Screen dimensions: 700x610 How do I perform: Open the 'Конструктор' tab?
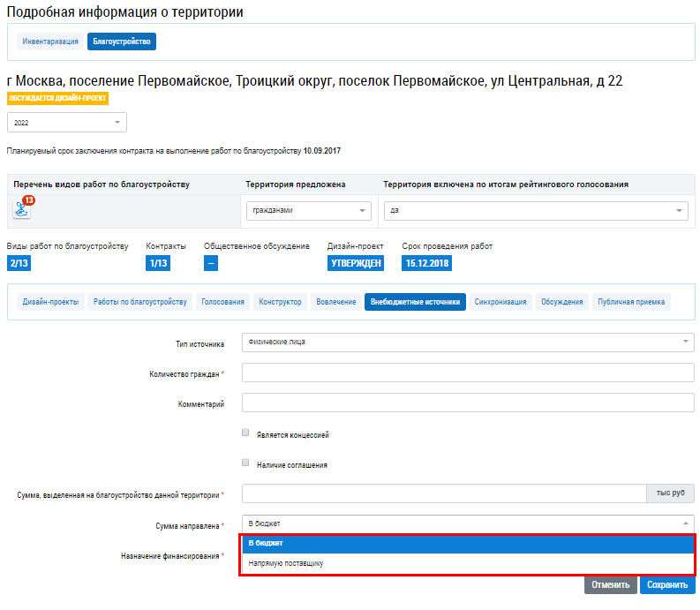(280, 302)
